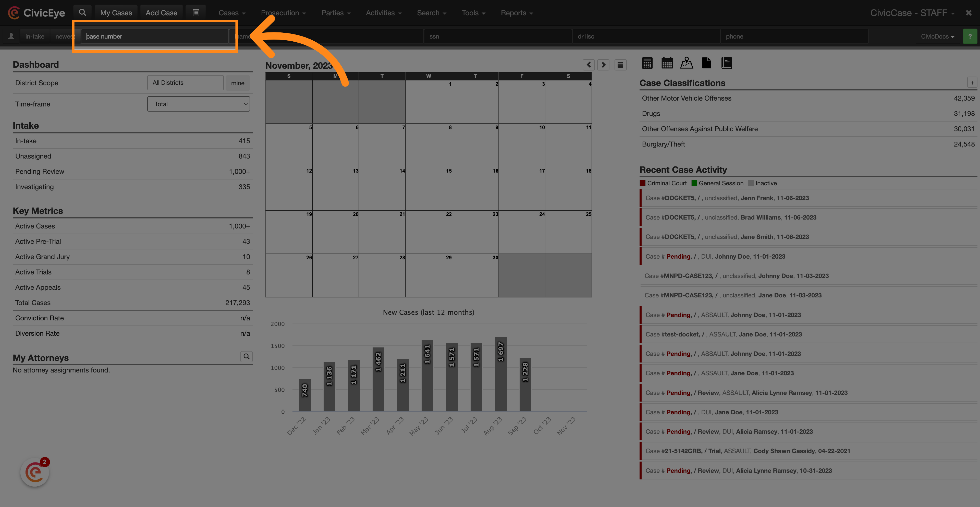
Task: Open Other Motor Vehicle Offenses classification
Action: tap(808, 98)
